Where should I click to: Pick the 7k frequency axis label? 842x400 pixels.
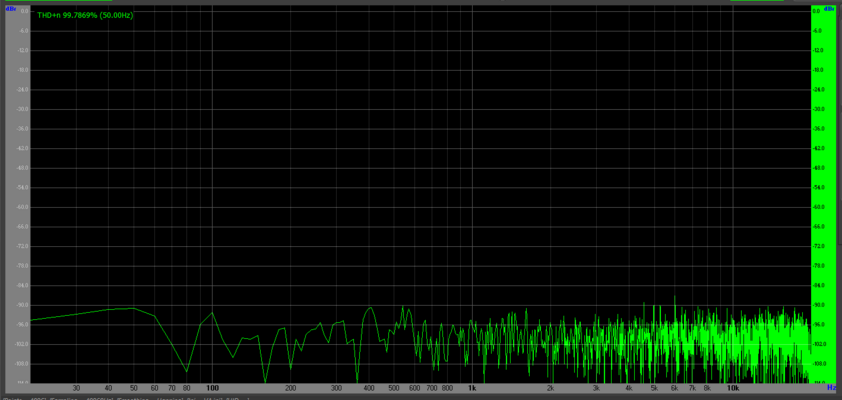click(692, 388)
